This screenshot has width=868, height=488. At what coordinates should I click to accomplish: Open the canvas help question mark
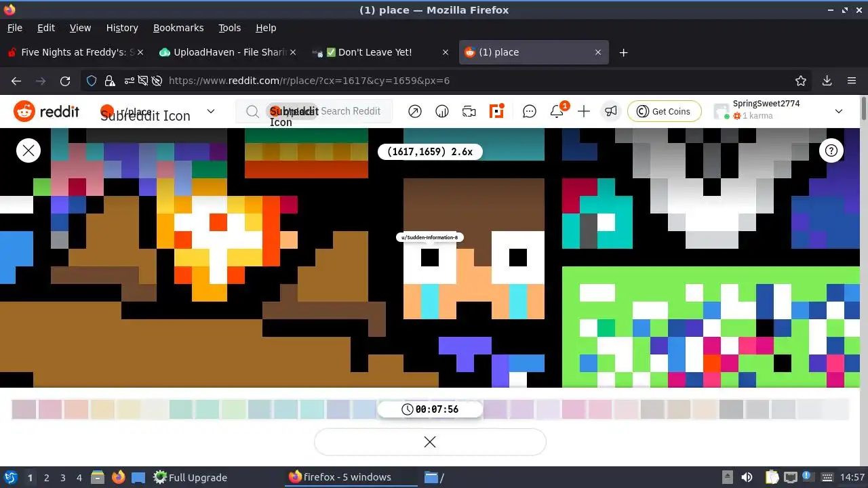click(x=831, y=150)
